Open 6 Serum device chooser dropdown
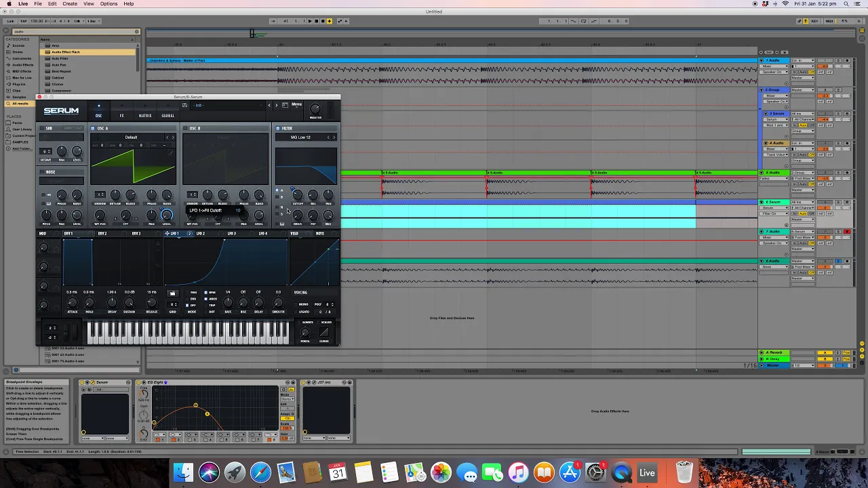 pos(774,208)
